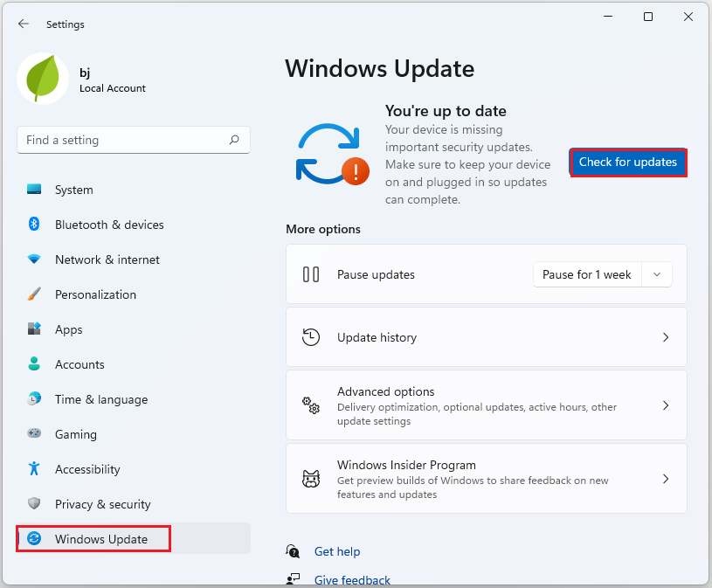
Task: Expand Update history chevron
Action: point(666,337)
